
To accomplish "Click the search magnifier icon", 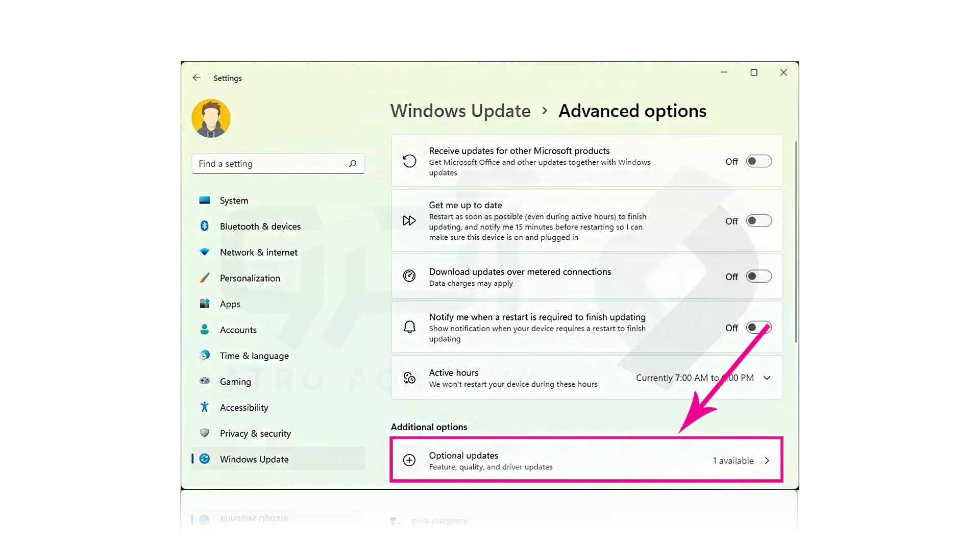I will [353, 164].
